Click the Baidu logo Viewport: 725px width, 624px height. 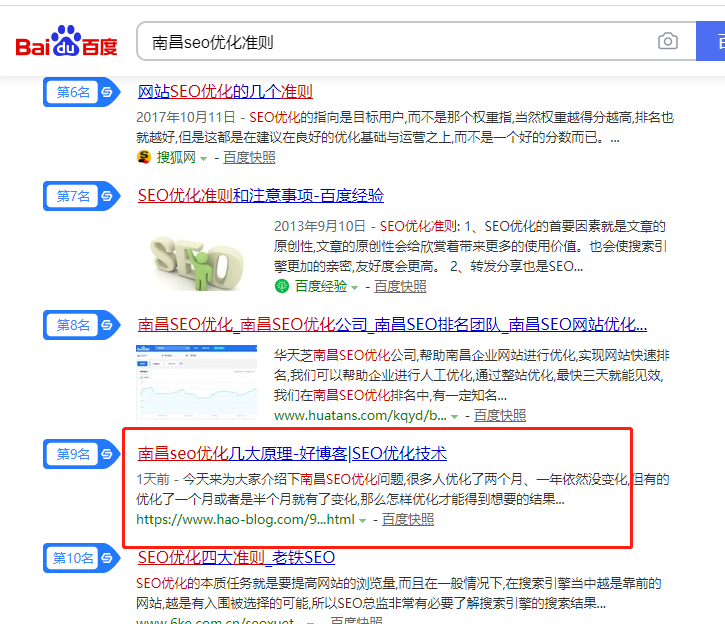pyautogui.click(x=66, y=41)
